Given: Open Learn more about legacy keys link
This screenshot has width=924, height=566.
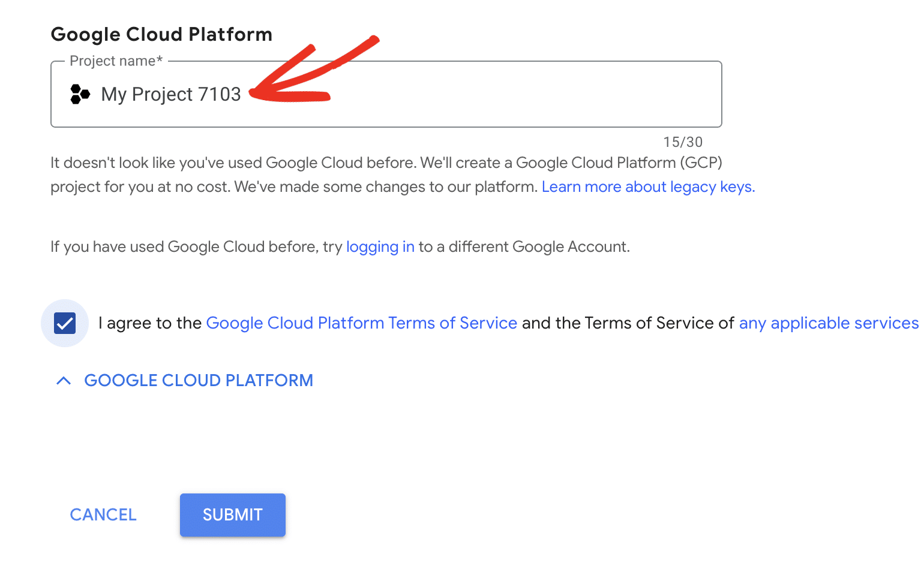Looking at the screenshot, I should click(x=648, y=187).
